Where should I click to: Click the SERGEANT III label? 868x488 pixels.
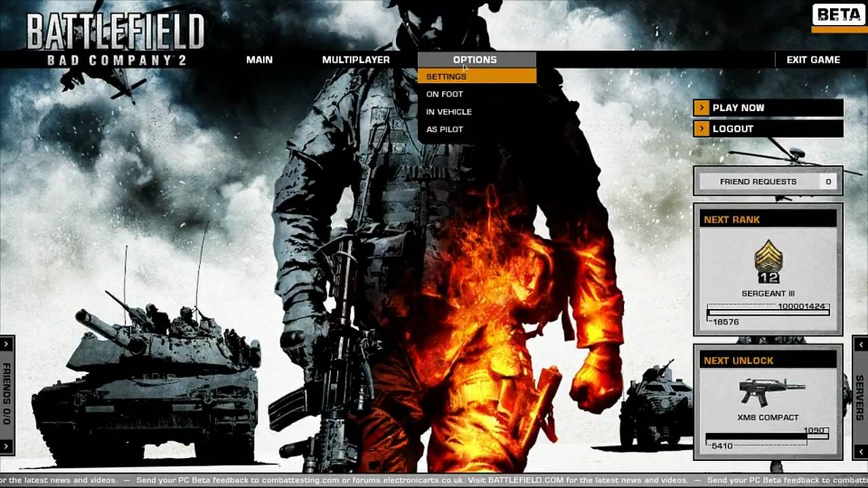click(768, 293)
